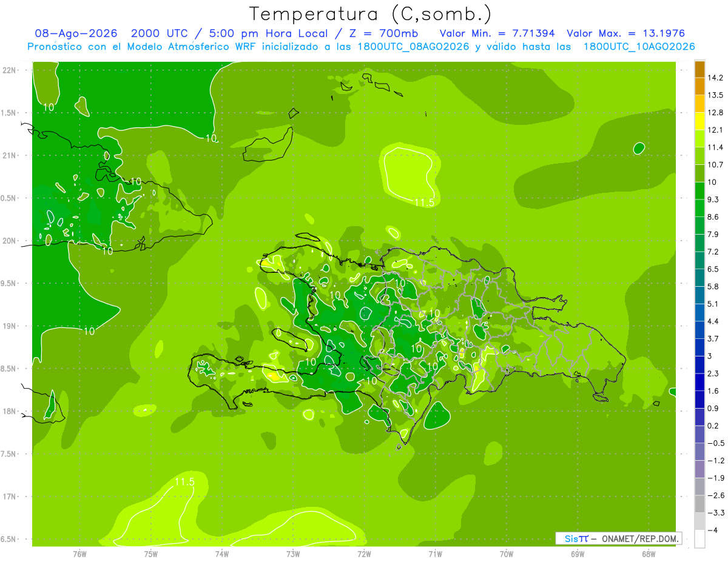The width and height of the screenshot is (728, 562).
Task: Click the "1800UTC_10AGO2026" valid-until time
Action: tap(639, 47)
